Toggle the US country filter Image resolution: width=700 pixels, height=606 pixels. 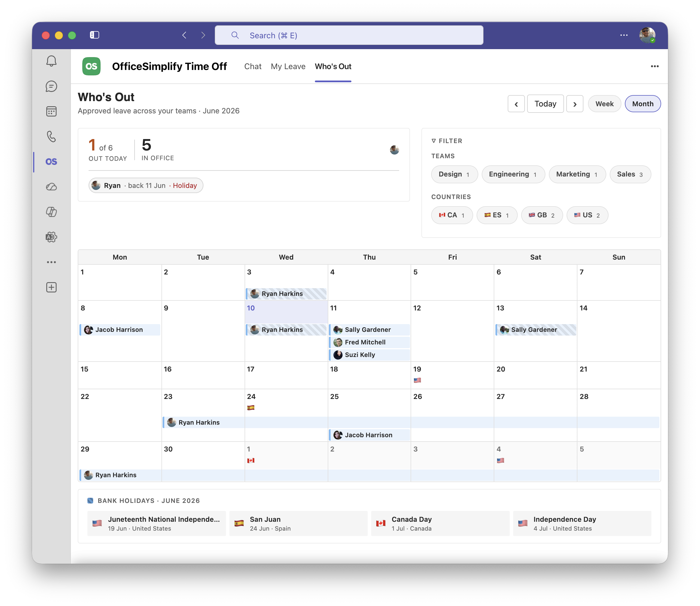[x=587, y=215]
